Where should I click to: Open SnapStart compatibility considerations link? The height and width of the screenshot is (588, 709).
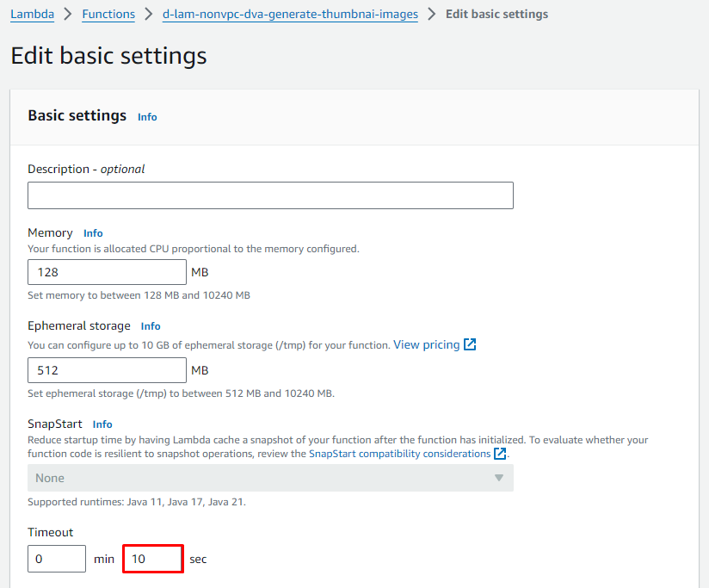pyautogui.click(x=399, y=453)
